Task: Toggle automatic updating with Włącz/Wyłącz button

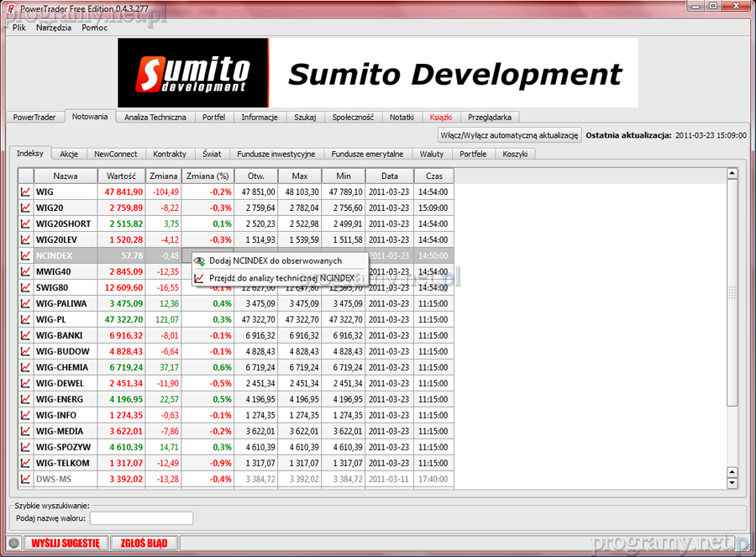Action: coord(509,135)
